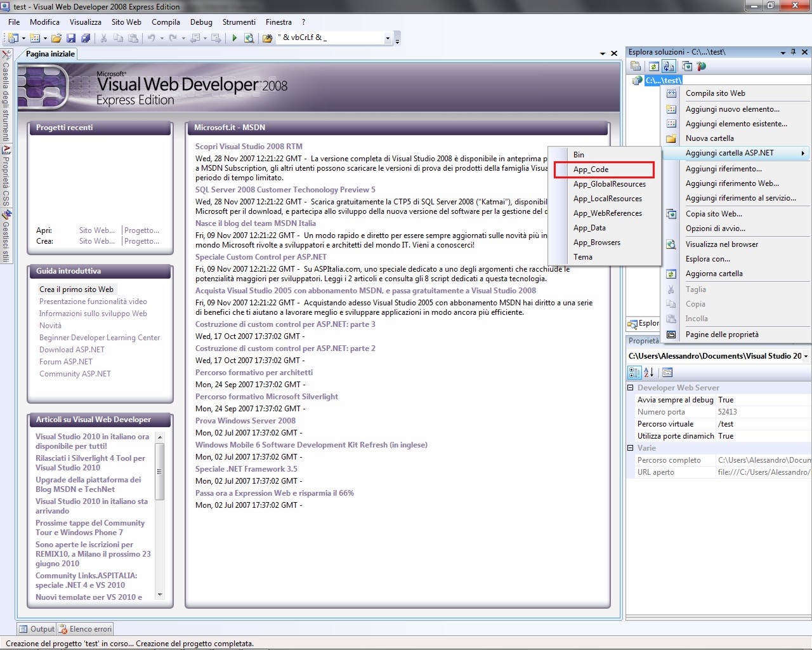This screenshot has width=812, height=650.
Task: Click the Copy Web Site toolbar icon
Action: pyautogui.click(x=687, y=66)
